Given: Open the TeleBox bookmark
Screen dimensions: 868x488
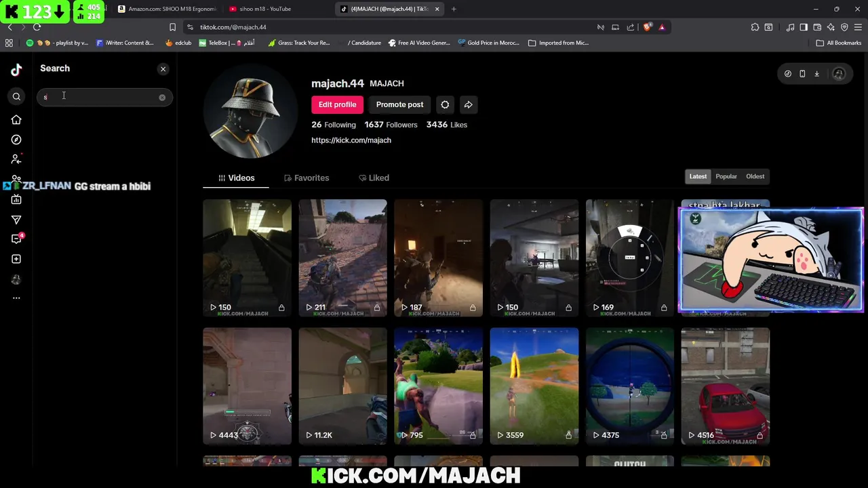Looking at the screenshot, I should 227,43.
